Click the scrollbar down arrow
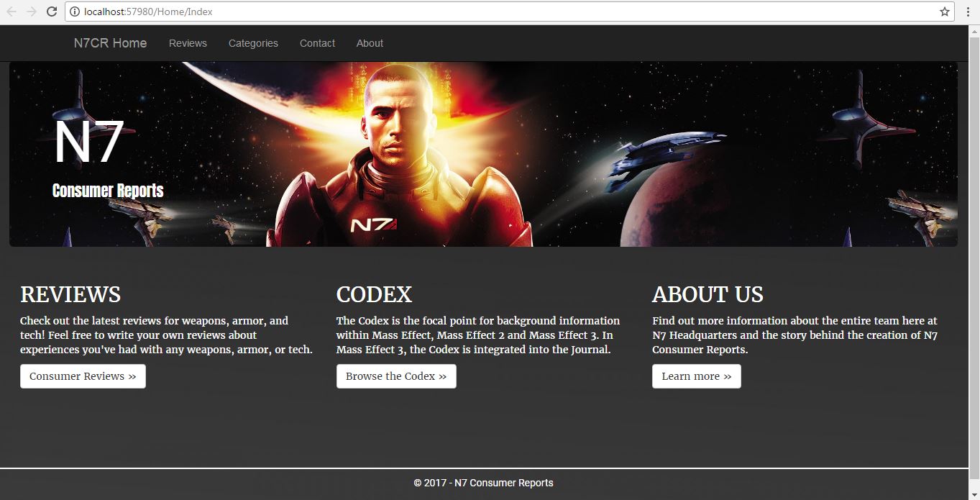Screen dimensions: 980x500 974,494
